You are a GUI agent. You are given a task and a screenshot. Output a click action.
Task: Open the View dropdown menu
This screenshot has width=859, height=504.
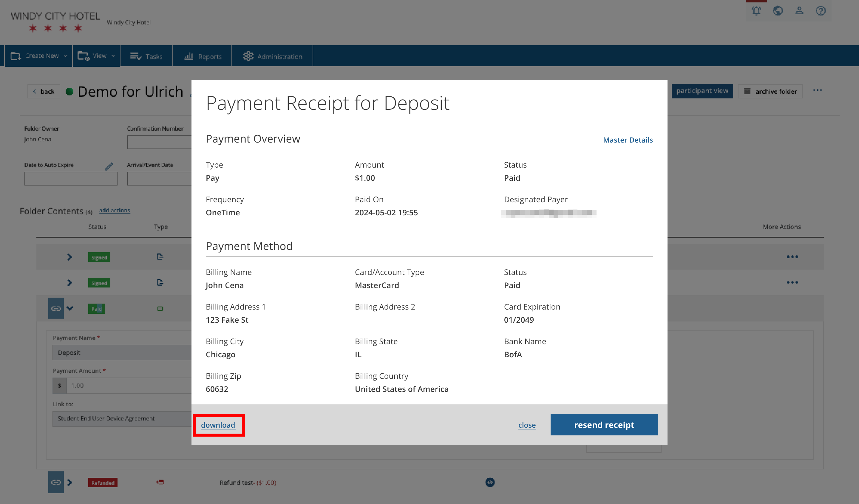(96, 56)
